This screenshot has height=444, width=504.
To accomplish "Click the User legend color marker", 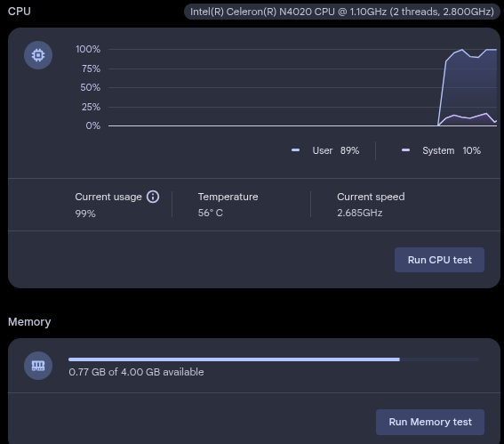I will (295, 150).
